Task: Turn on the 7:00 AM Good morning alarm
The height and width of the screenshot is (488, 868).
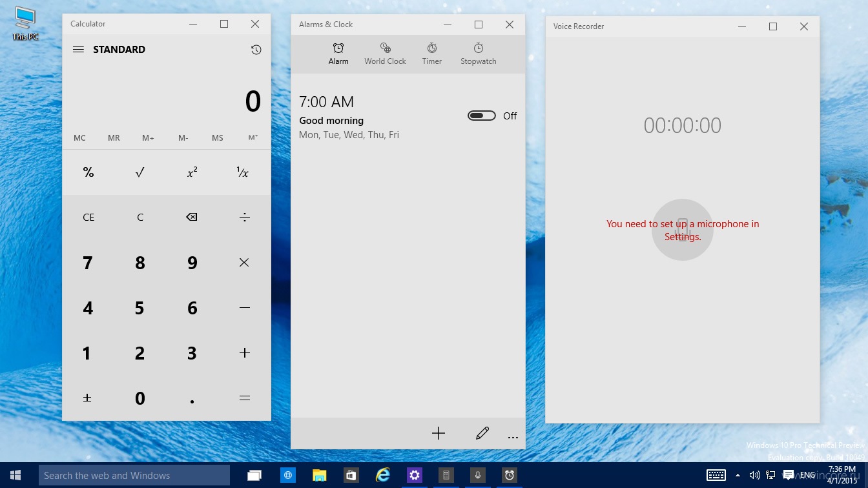Action: coord(482,116)
